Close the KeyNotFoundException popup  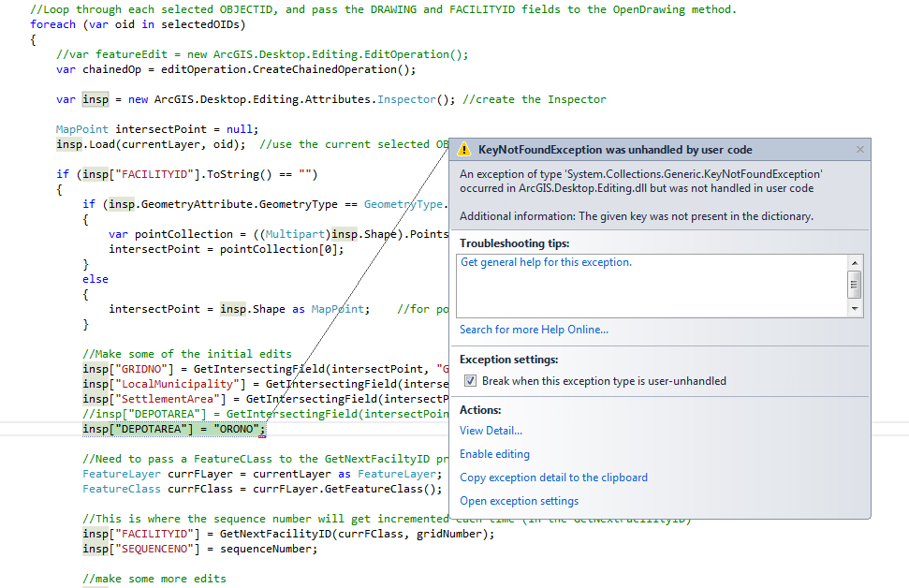click(x=860, y=150)
